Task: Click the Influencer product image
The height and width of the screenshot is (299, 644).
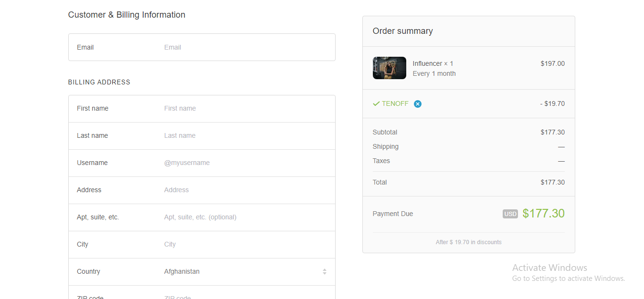Action: (389, 68)
